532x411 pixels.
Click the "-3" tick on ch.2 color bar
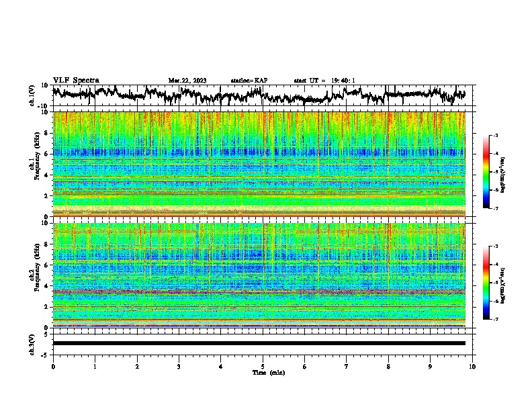tap(496, 246)
